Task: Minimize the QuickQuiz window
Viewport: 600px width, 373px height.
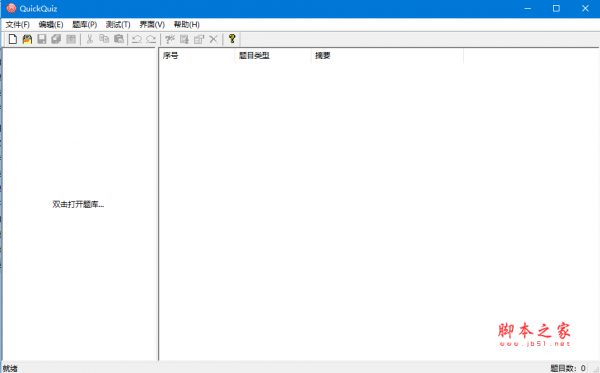Action: click(528, 8)
